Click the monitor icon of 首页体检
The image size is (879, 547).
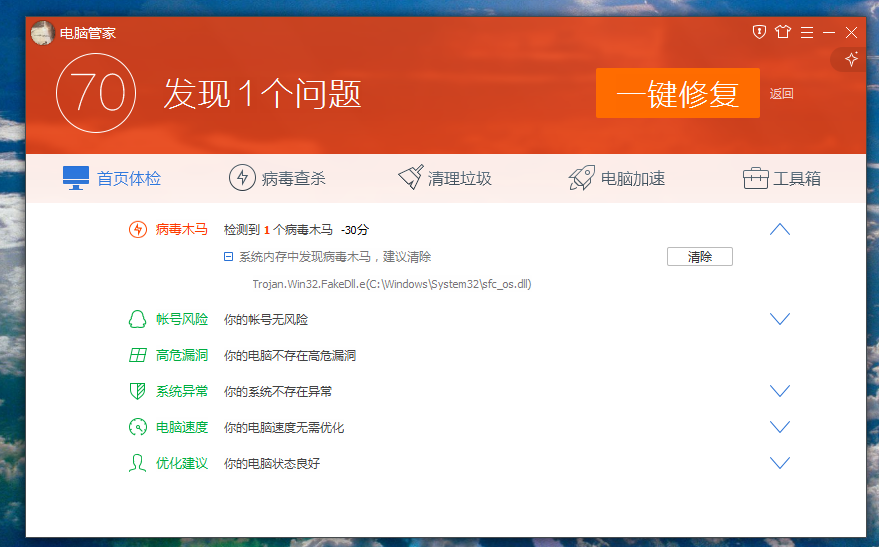pos(76,178)
